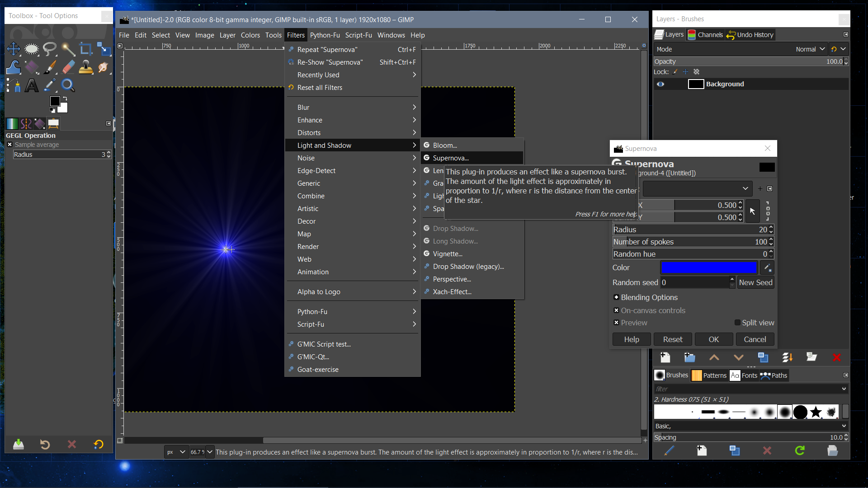Select the Zoom magnifier tool

[68, 85]
